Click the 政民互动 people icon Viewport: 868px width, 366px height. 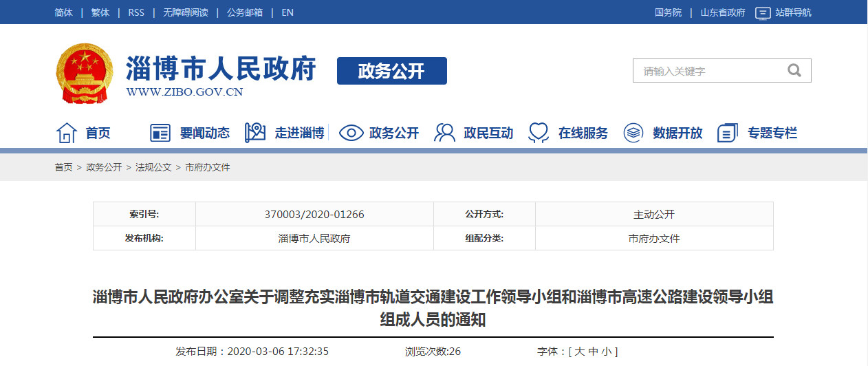445,133
